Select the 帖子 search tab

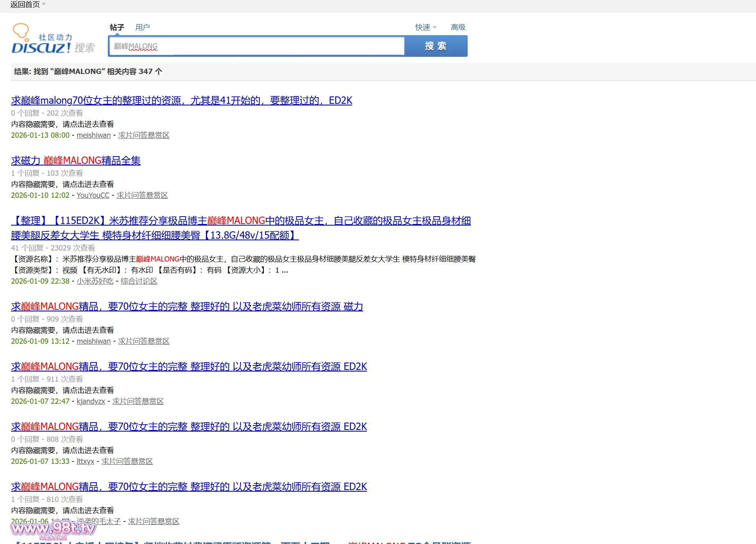pos(117,27)
